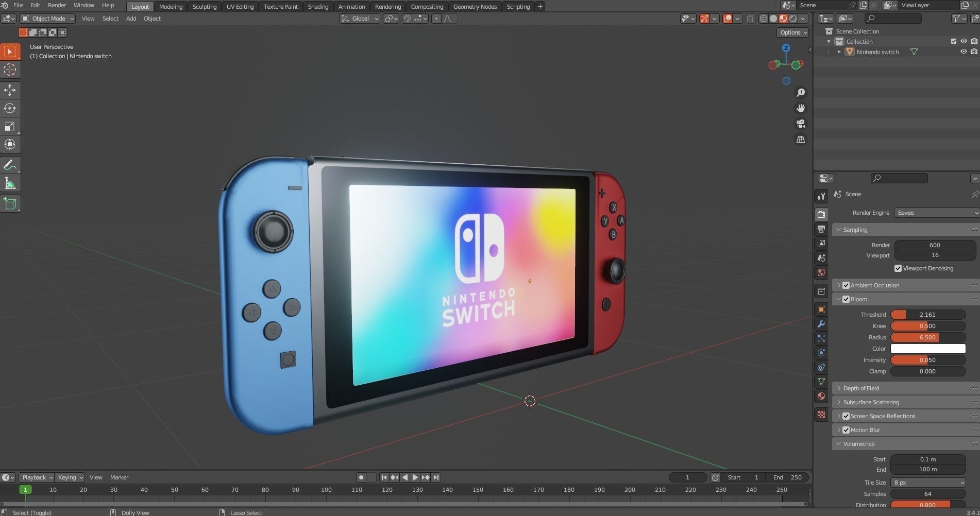Open the Tool properties tab
980x516 pixels.
821,196
